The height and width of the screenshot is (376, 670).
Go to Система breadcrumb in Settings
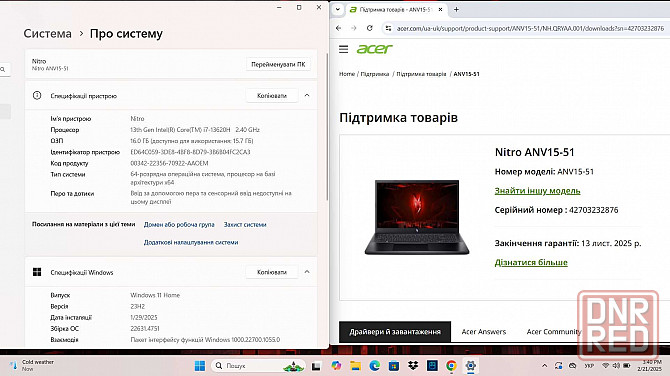pyautogui.click(x=47, y=34)
